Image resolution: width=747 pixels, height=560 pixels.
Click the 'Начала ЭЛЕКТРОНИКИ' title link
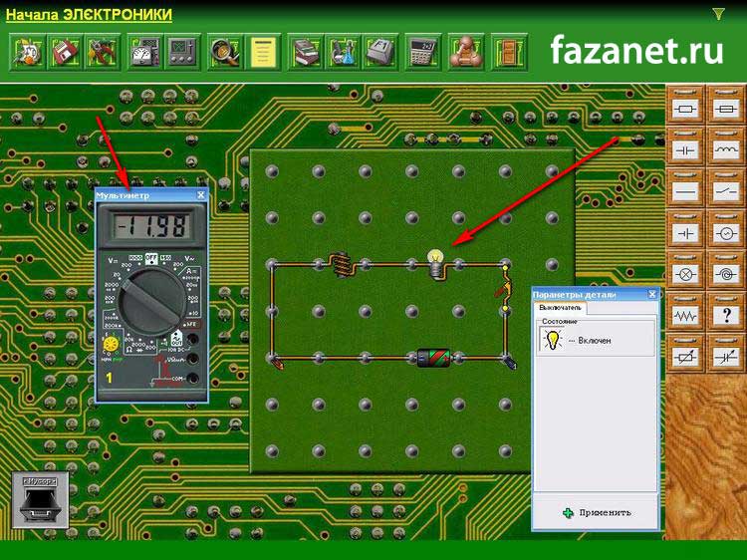89,15
